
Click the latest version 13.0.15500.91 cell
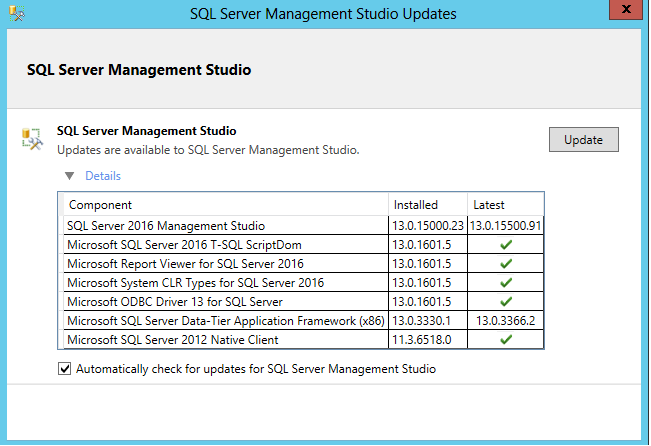(x=506, y=226)
